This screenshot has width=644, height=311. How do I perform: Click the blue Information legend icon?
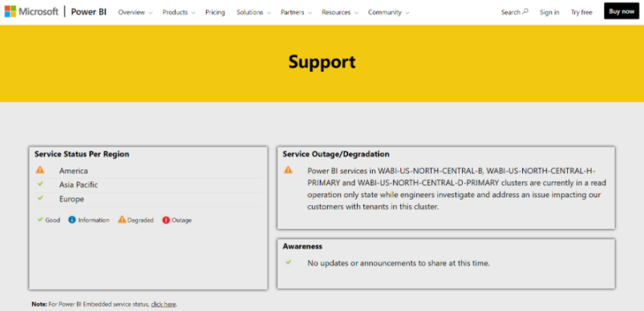click(x=72, y=220)
